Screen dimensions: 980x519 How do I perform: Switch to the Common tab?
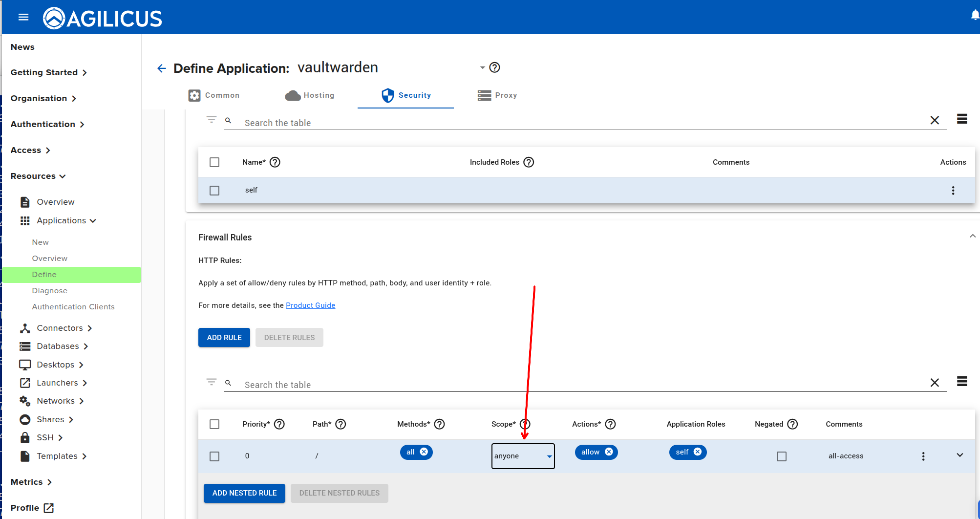point(214,95)
